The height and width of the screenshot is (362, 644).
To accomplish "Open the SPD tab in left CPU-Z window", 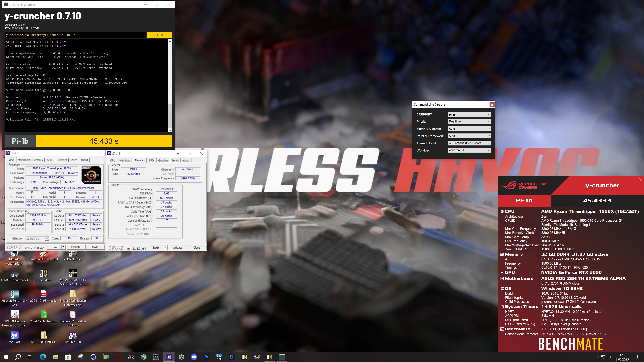I will click(x=49, y=160).
